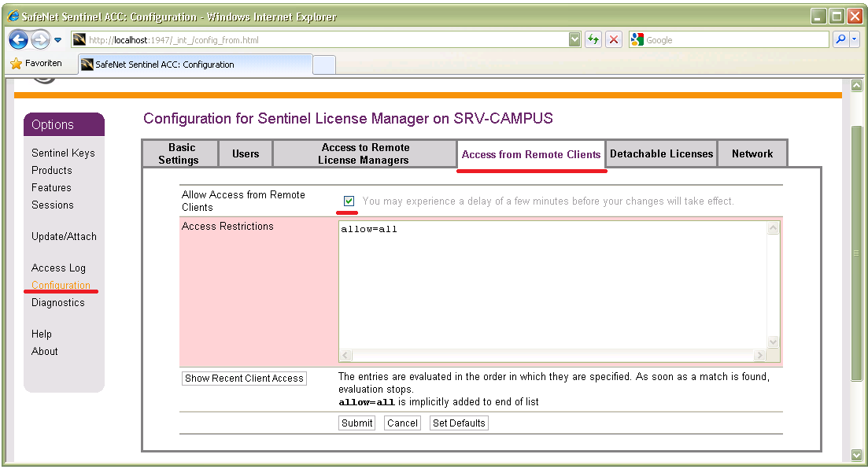The width and height of the screenshot is (868, 469).
Task: Toggle Allow Access from Remote Clients checkbox
Action: [x=349, y=201]
